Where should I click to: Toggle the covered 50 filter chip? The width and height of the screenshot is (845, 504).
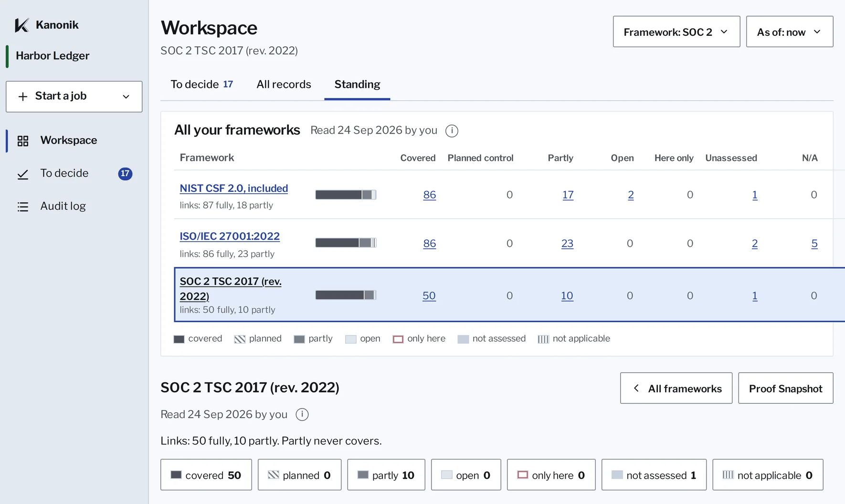pos(206,475)
